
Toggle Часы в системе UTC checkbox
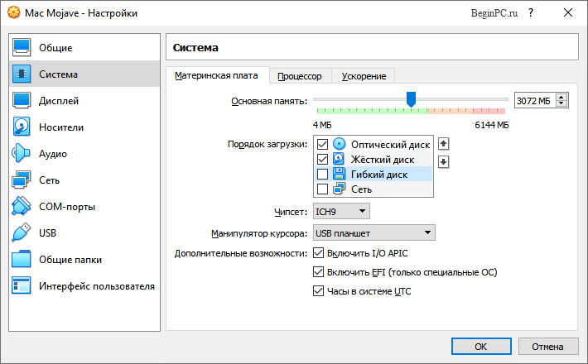point(318,291)
